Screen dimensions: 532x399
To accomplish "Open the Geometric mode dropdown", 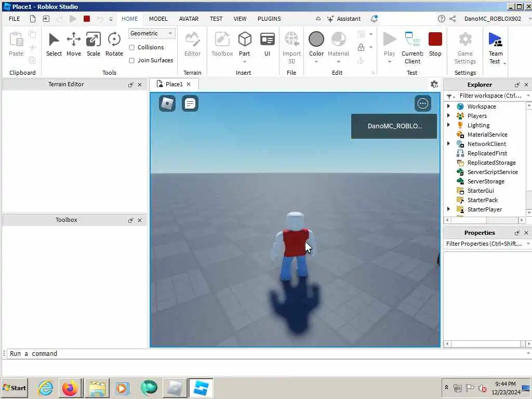I will (x=151, y=33).
